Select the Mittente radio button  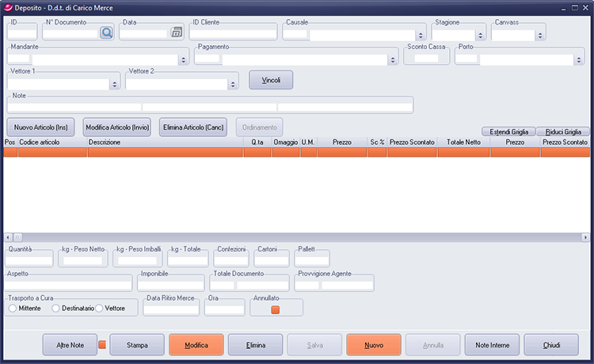coord(13,308)
